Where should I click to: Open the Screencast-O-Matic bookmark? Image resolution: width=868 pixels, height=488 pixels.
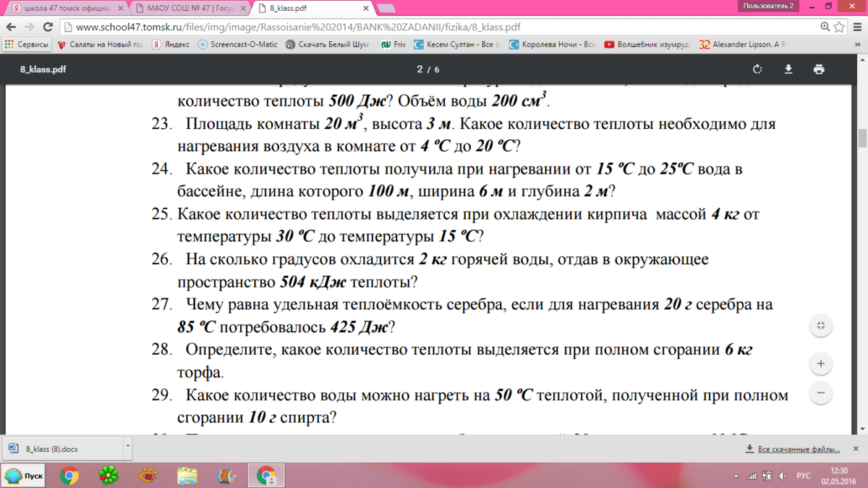point(238,44)
